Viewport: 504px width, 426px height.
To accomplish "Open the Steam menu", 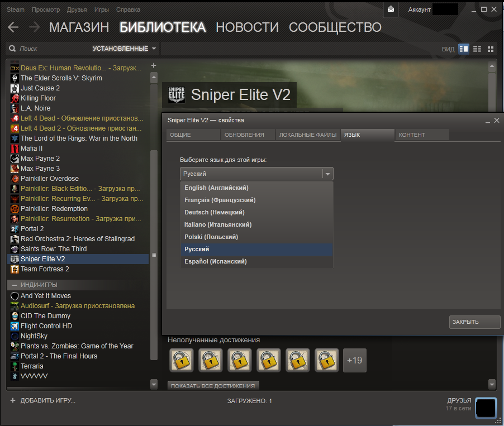I will [x=16, y=9].
